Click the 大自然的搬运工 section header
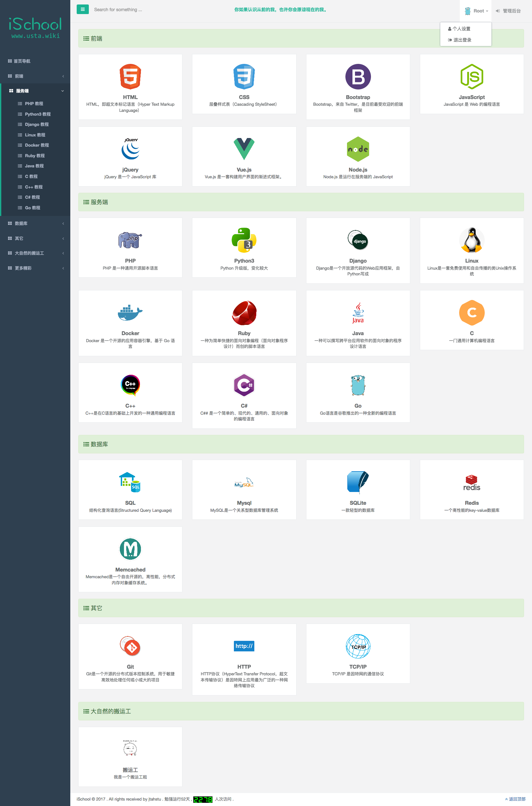 tap(301, 711)
